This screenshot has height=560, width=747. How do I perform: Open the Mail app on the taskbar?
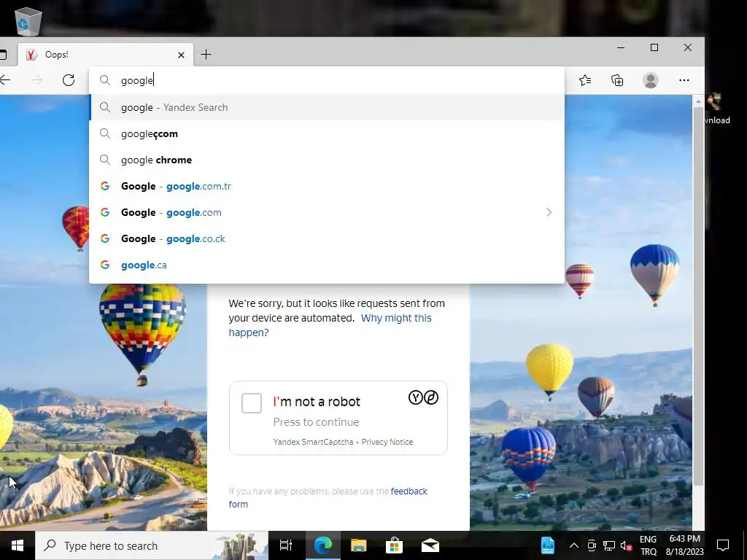pyautogui.click(x=430, y=545)
